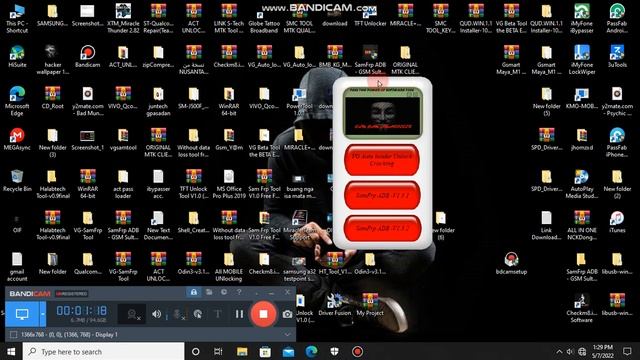Open the Bandicam desktop shortcut
The height and width of the screenshot is (360, 640).
tap(87, 57)
